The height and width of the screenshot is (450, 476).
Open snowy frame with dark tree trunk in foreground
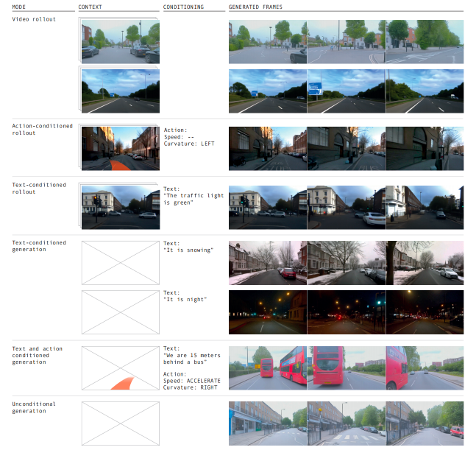point(425,263)
